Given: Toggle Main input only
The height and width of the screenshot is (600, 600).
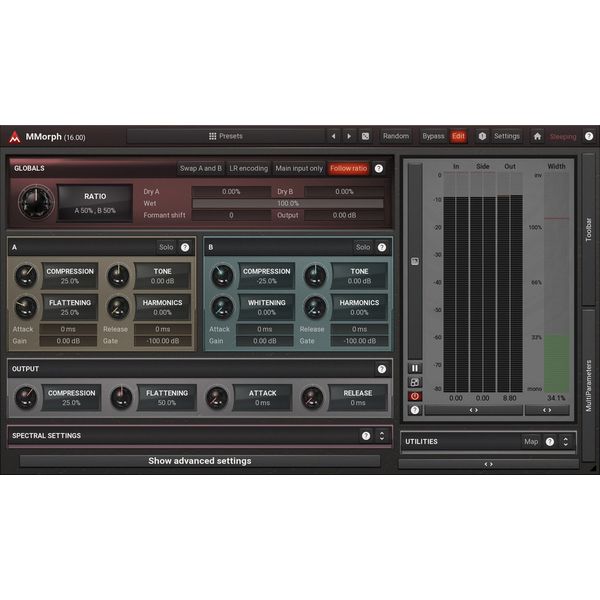Looking at the screenshot, I should tap(299, 168).
